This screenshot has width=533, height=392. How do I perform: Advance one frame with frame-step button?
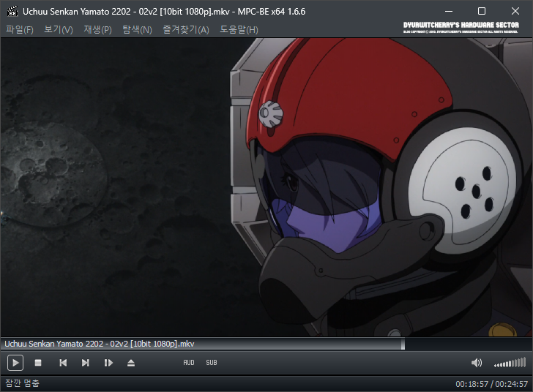point(108,363)
